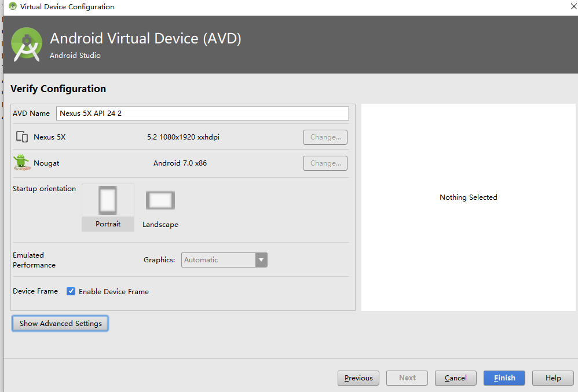The width and height of the screenshot is (578, 392).
Task: Click the 'Nexus 5X' device name label
Action: point(49,137)
